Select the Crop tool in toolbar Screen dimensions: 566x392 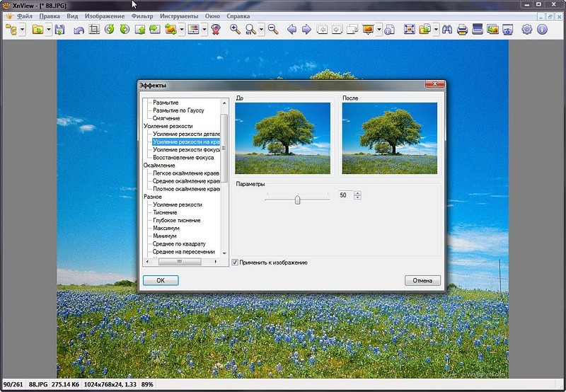pyautogui.click(x=93, y=30)
